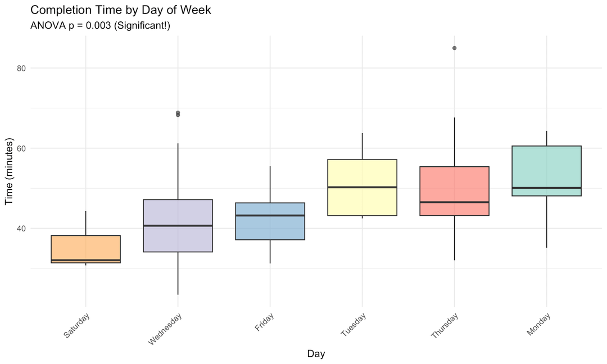The height and width of the screenshot is (364, 607).
Task: Click the Wednesday outlier points near 69
Action: pos(178,113)
